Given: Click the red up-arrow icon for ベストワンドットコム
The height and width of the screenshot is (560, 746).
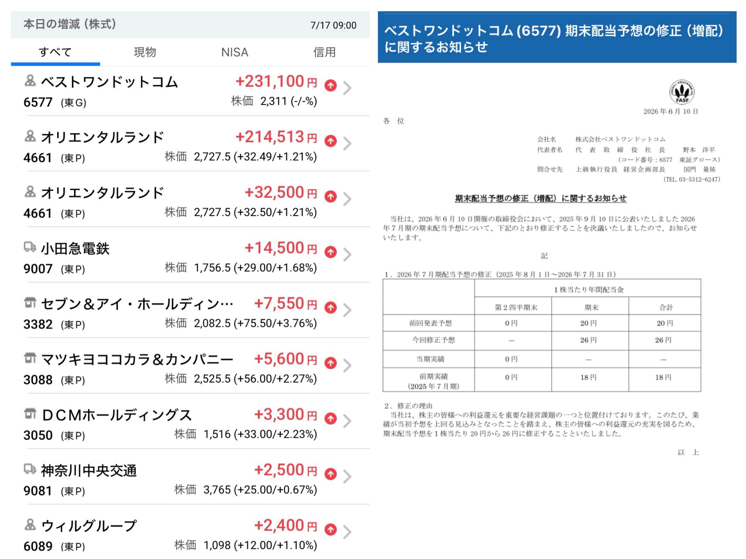Looking at the screenshot, I should tap(330, 86).
